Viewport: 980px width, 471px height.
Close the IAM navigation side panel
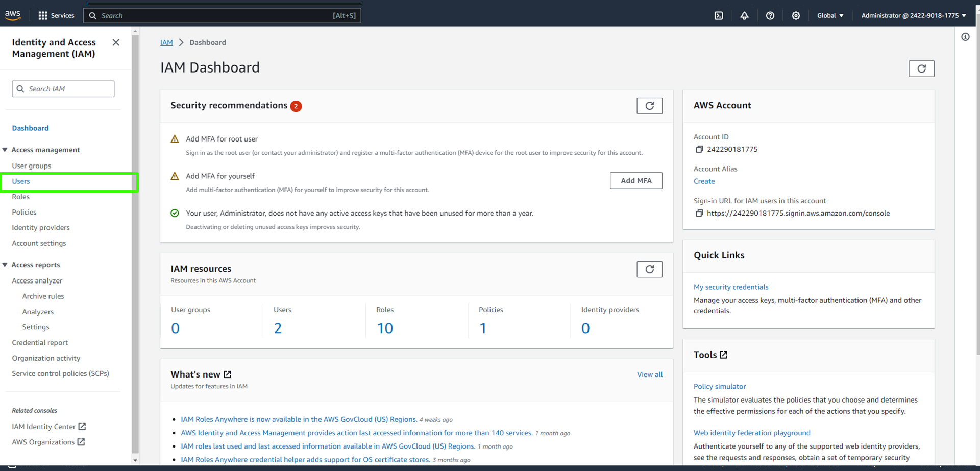pos(116,42)
